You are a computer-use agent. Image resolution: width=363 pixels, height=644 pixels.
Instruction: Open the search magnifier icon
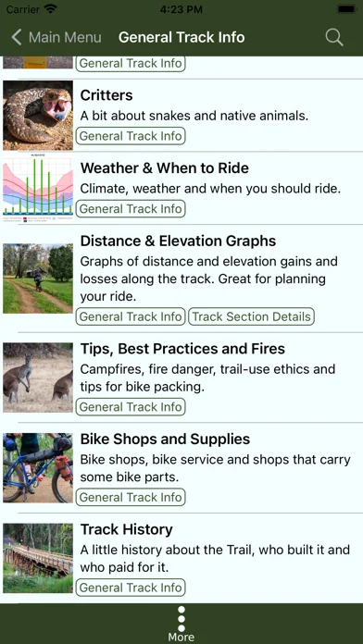tap(334, 37)
